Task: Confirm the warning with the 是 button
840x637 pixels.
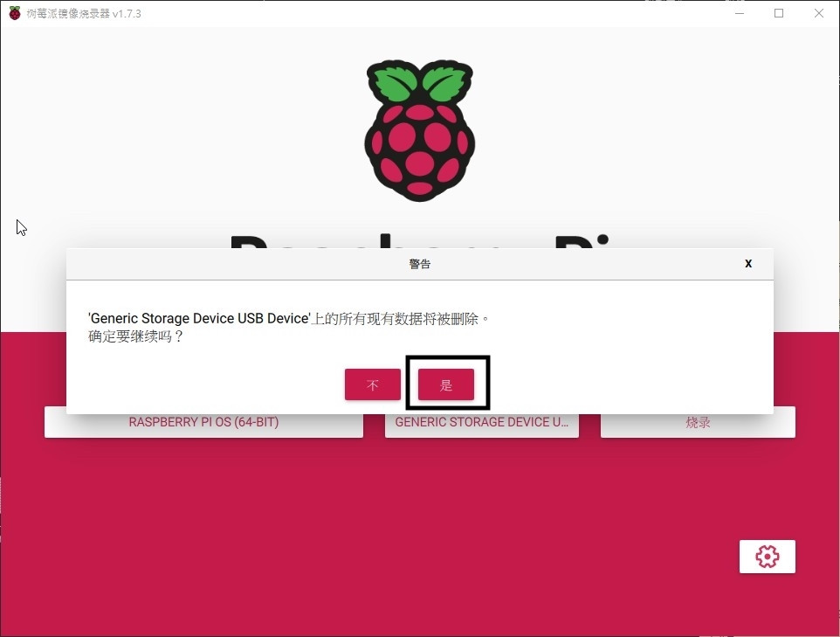Action: 445,384
